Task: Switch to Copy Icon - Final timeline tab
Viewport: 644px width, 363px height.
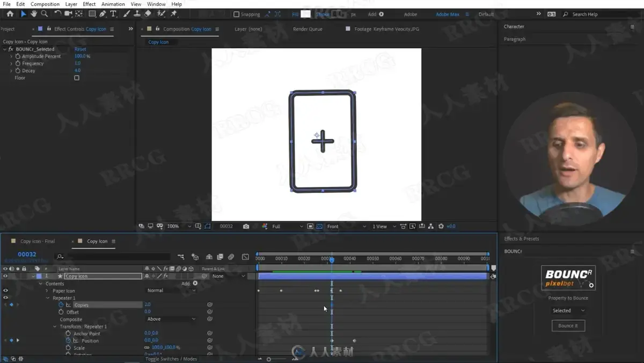Action: click(x=38, y=241)
